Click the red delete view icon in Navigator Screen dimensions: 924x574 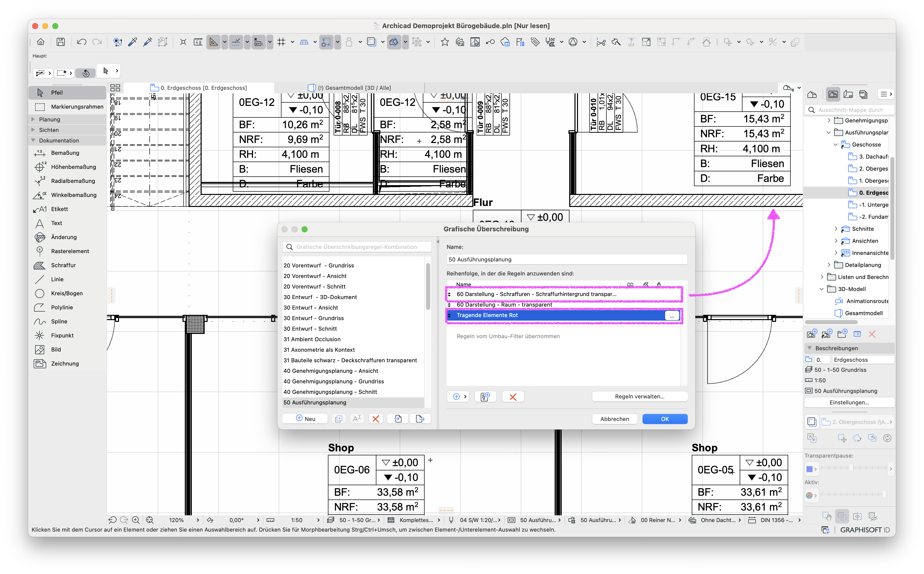(x=872, y=334)
